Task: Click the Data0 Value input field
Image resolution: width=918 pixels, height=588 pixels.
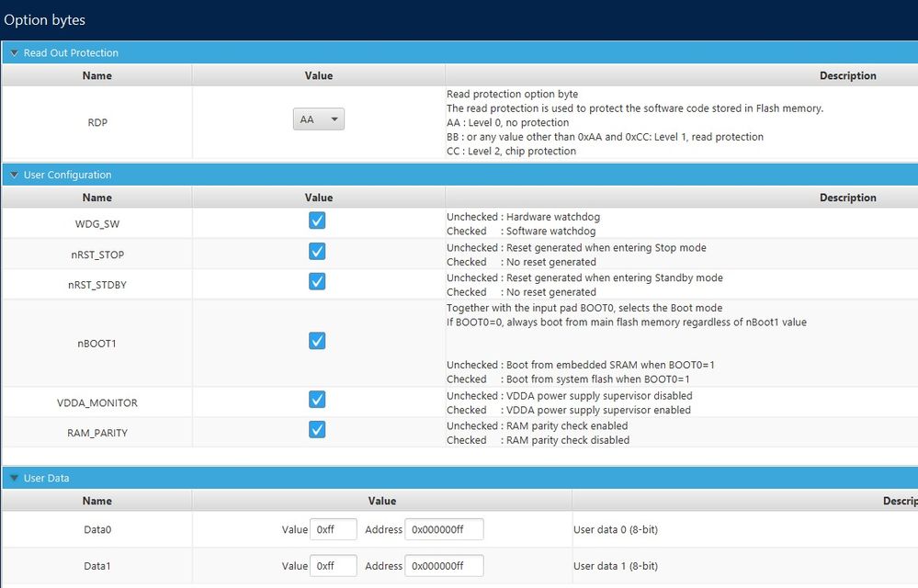Action: pos(334,529)
